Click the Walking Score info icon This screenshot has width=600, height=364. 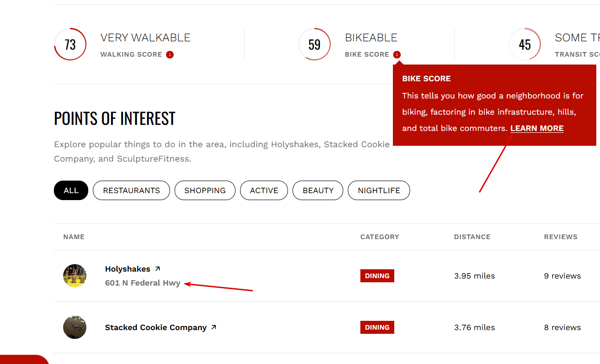pos(170,55)
